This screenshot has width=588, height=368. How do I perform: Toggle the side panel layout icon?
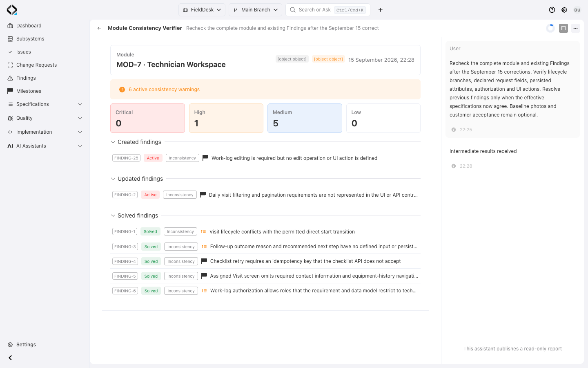(x=563, y=28)
